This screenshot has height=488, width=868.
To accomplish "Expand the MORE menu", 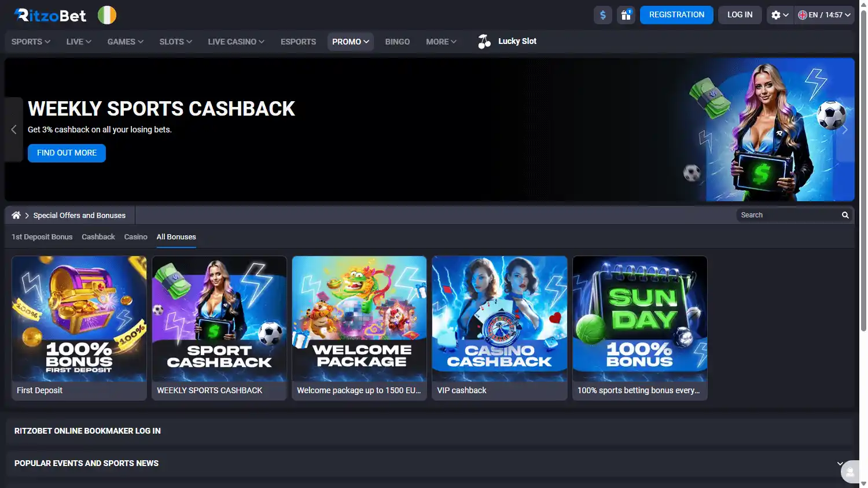I will coord(441,42).
